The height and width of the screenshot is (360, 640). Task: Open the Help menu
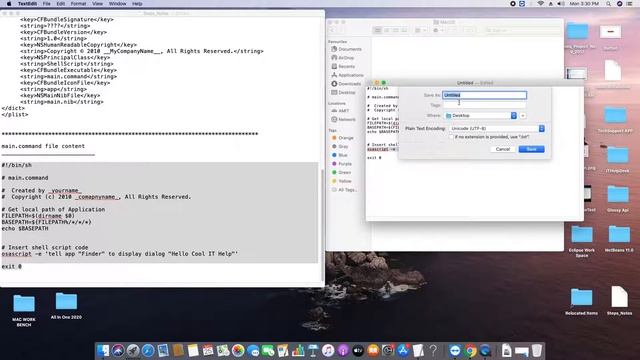tap(137, 4)
